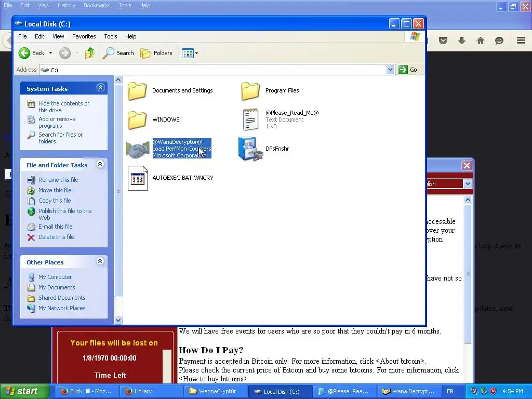The height and width of the screenshot is (399, 532).
Task: Close the Wana Decryptor window
Action: pos(467,165)
